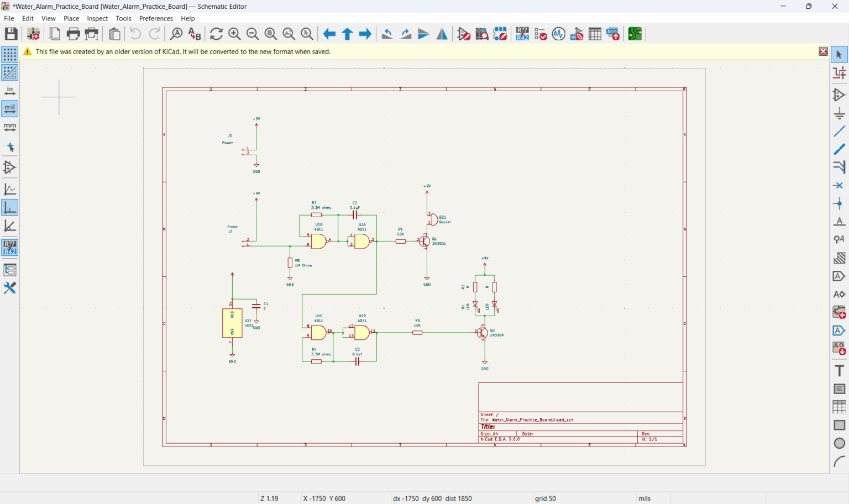Image resolution: width=849 pixels, height=504 pixels.
Task: Toggle grid overrides
Action: pos(10,72)
